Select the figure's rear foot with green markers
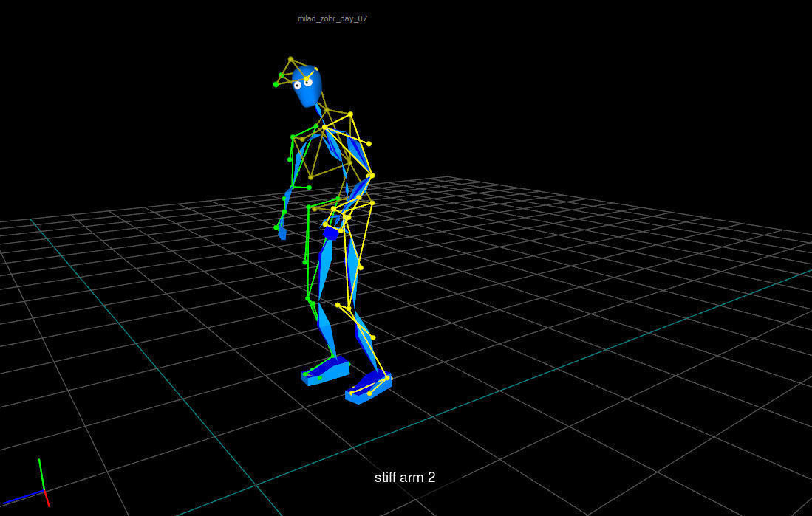812x516 pixels. click(x=325, y=371)
